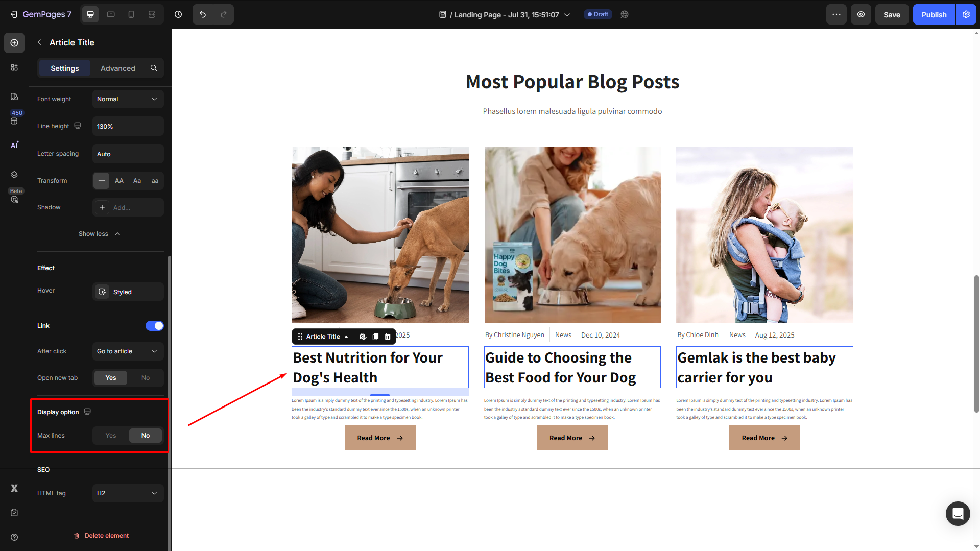Screen dimensions: 980x551
Task: Click the Publish button
Action: click(x=934, y=14)
